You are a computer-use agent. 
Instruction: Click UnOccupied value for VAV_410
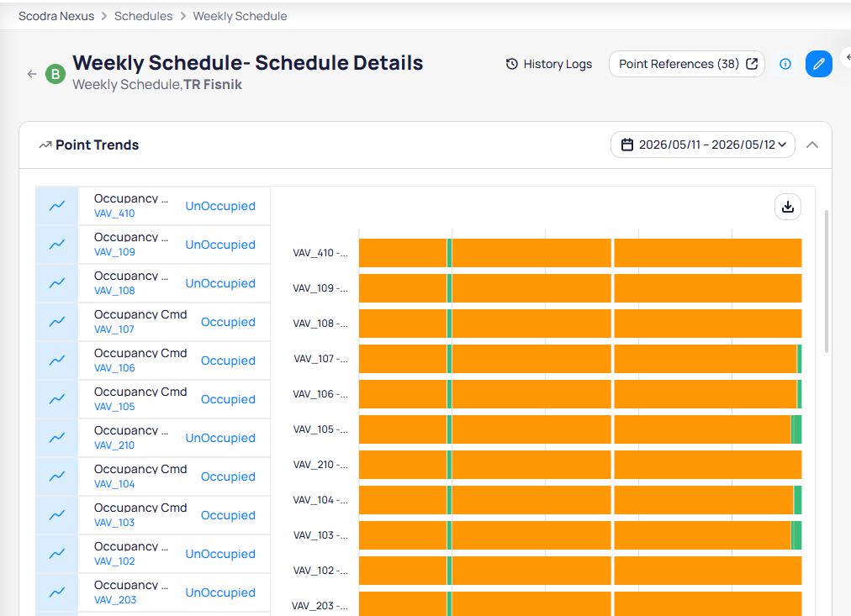[220, 206]
